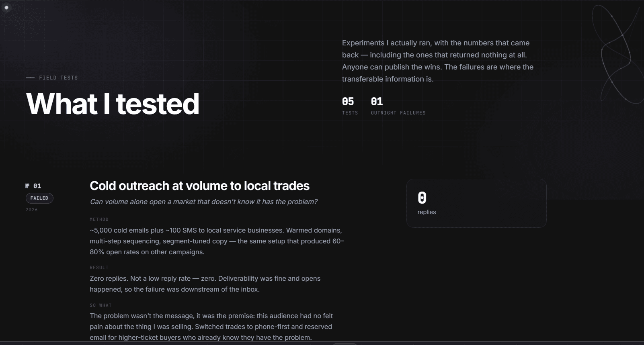
Task: Select the 'What I tested' heading
Action: 113,104
